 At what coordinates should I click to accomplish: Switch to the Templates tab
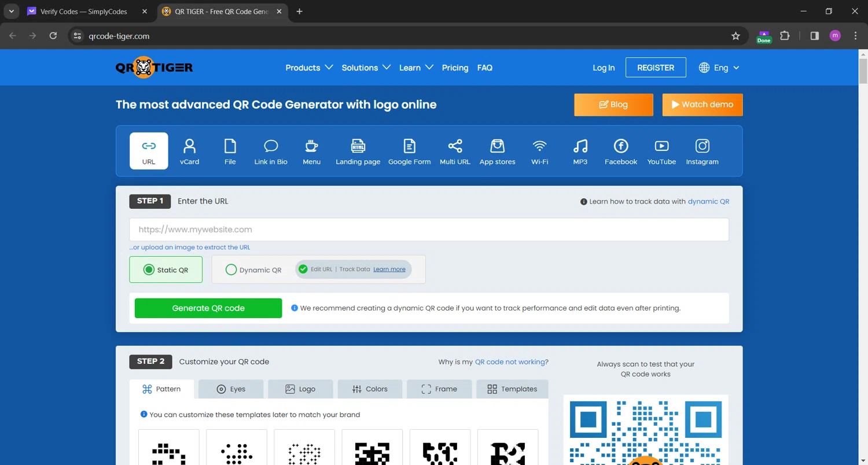(x=512, y=389)
